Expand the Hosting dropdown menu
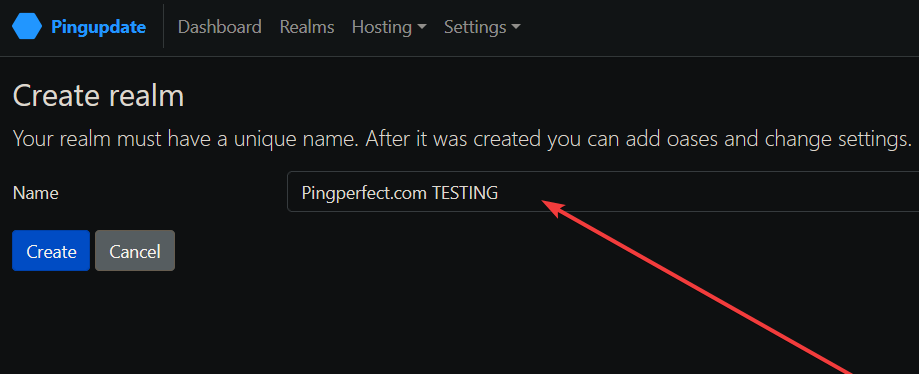This screenshot has height=374, width=919. [389, 27]
